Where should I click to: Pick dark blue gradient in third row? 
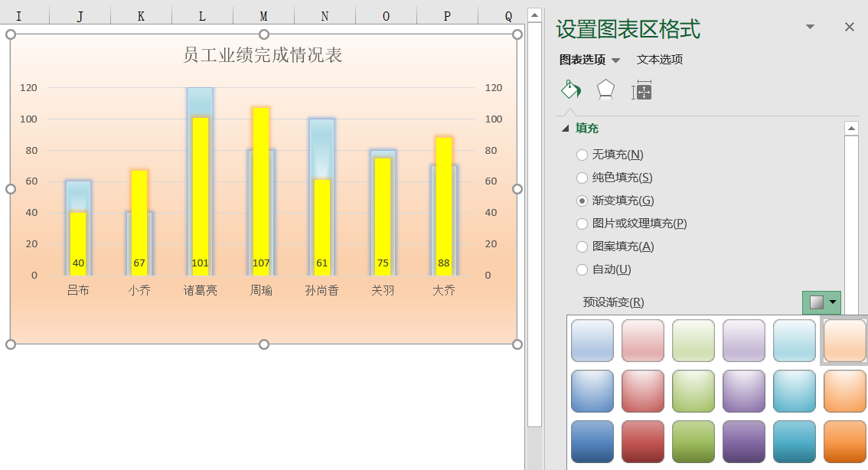click(592, 442)
